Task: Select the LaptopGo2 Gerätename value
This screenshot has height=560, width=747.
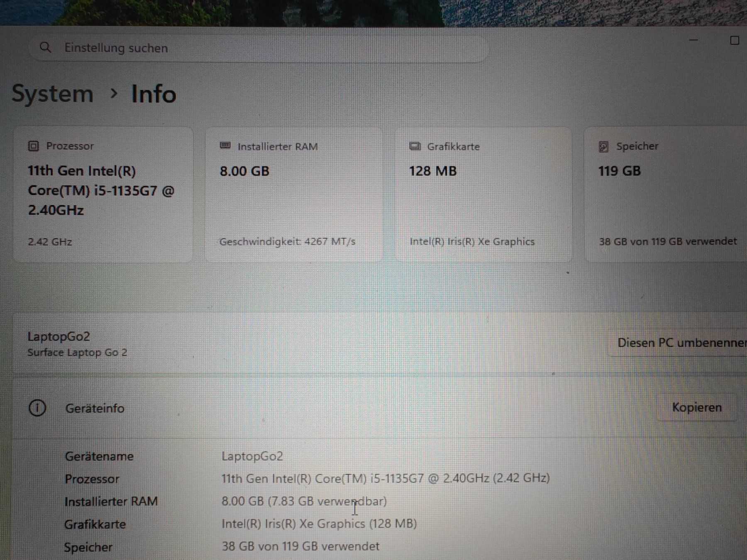Action: click(252, 456)
